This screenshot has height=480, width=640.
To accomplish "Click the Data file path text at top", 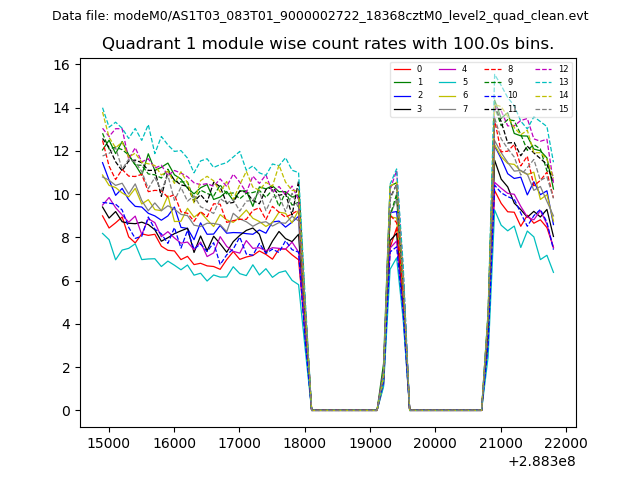I will (x=320, y=16).
